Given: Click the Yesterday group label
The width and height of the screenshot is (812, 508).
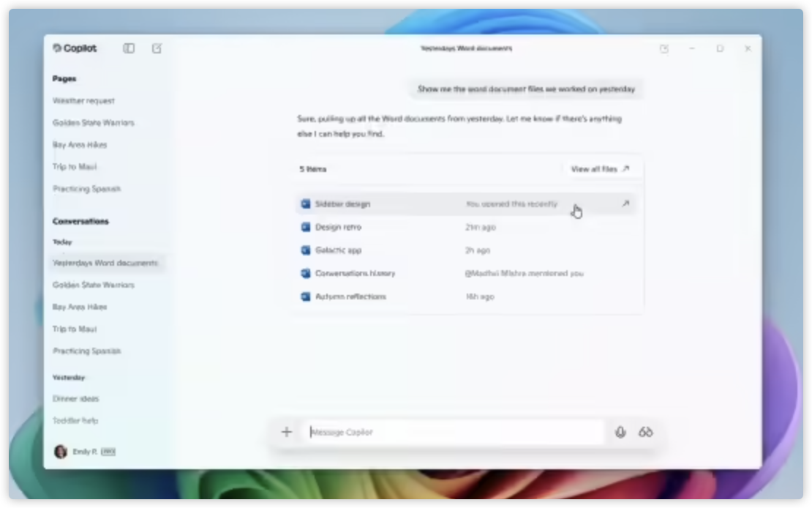Looking at the screenshot, I should click(x=68, y=378).
